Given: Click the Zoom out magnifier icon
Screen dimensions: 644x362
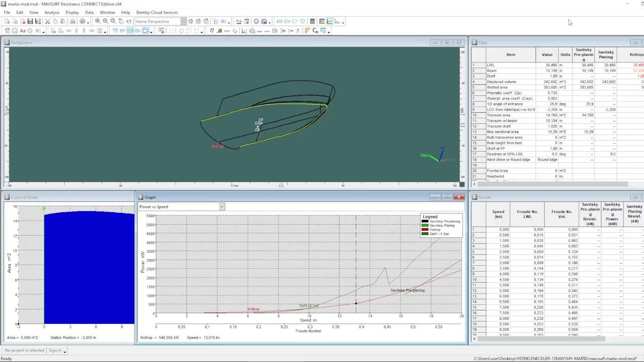Looking at the screenshot, I should point(105,22).
